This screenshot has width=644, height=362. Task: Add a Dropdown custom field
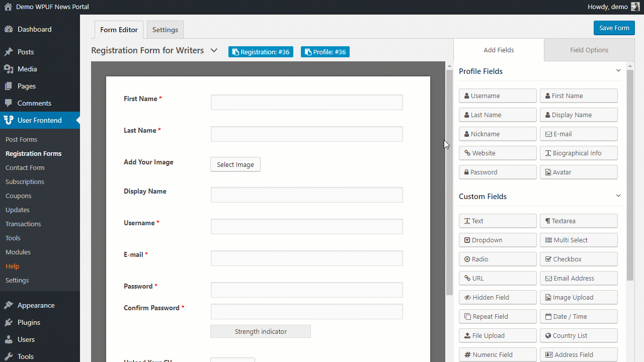(498, 240)
